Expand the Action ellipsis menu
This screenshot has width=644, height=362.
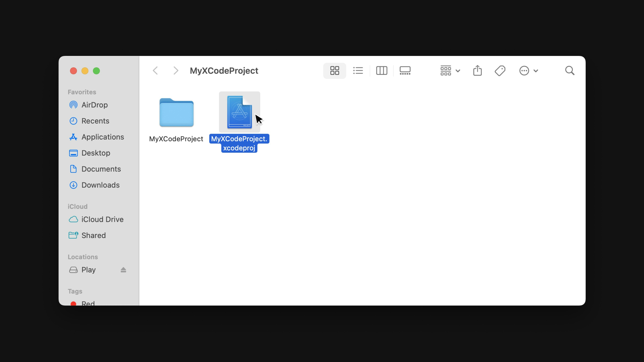(x=528, y=71)
